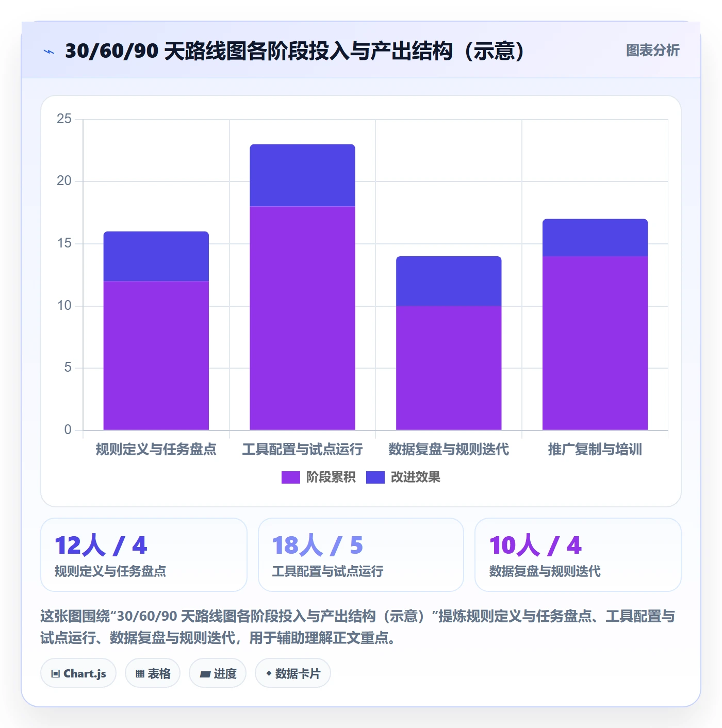Screen dimensions: 722x728
Task: Open the 10人 / 4 data card
Action: (578, 555)
